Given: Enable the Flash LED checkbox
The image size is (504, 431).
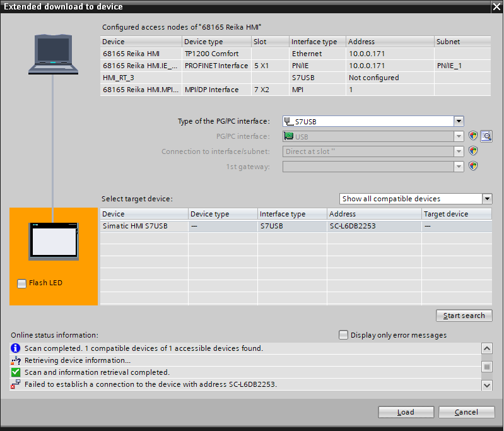Looking at the screenshot, I should point(21,283).
